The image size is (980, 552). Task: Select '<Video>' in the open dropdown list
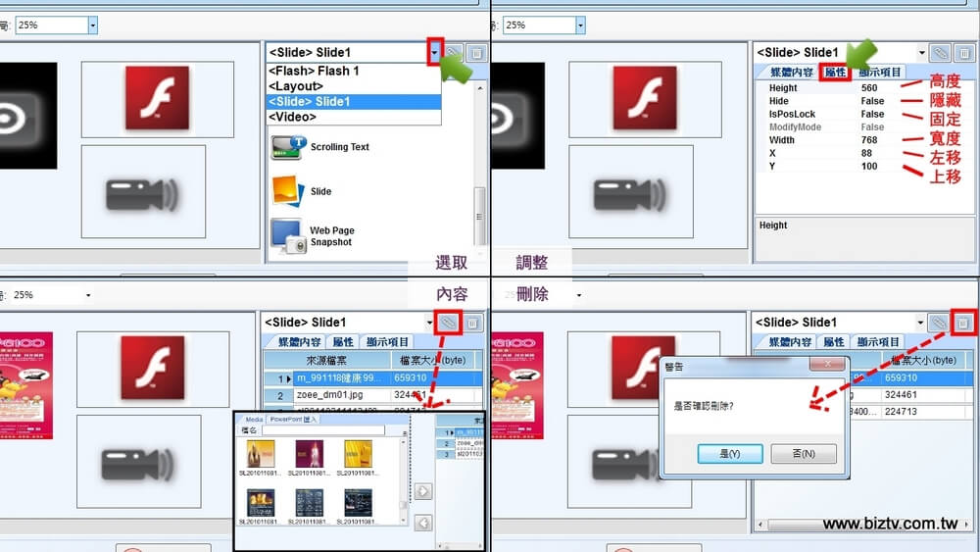(292, 117)
